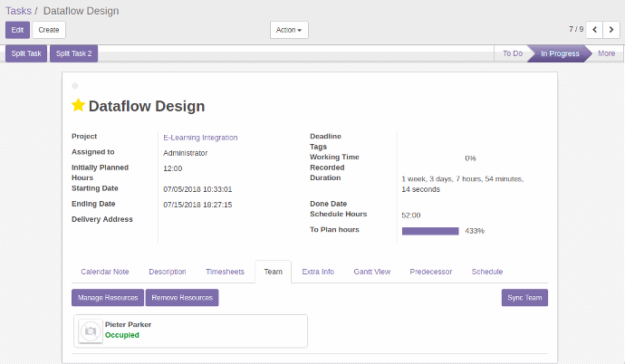Expand the More stages dropdown
Viewport: 625px width, 364px height.
click(x=606, y=53)
